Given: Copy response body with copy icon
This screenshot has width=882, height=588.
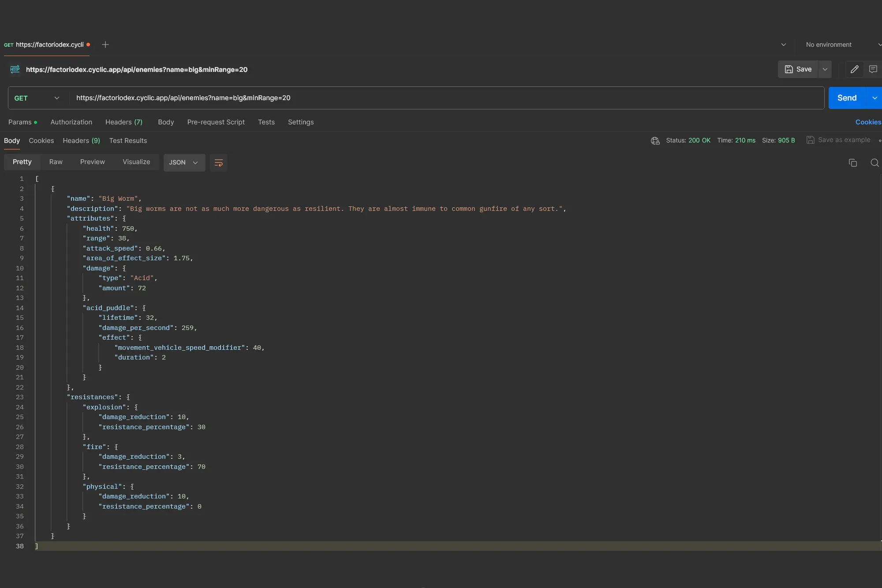Looking at the screenshot, I should 853,163.
